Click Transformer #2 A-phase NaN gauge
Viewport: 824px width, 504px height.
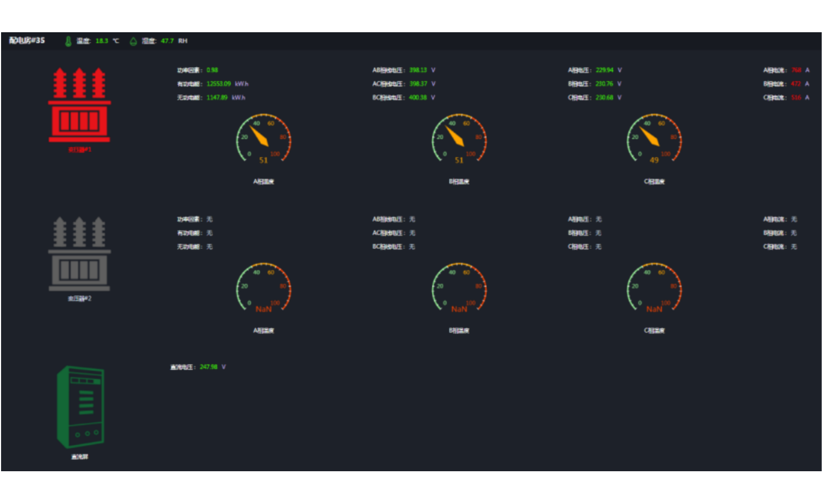click(x=263, y=289)
